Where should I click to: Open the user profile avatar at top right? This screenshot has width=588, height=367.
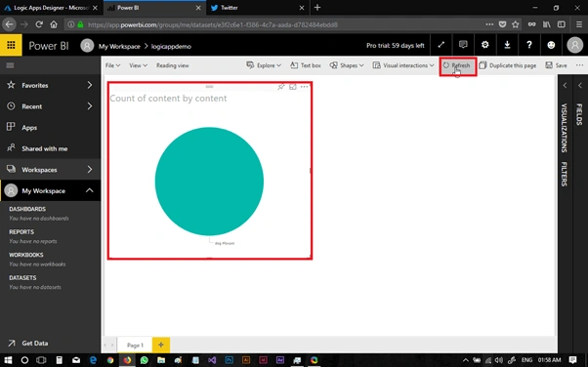(574, 45)
